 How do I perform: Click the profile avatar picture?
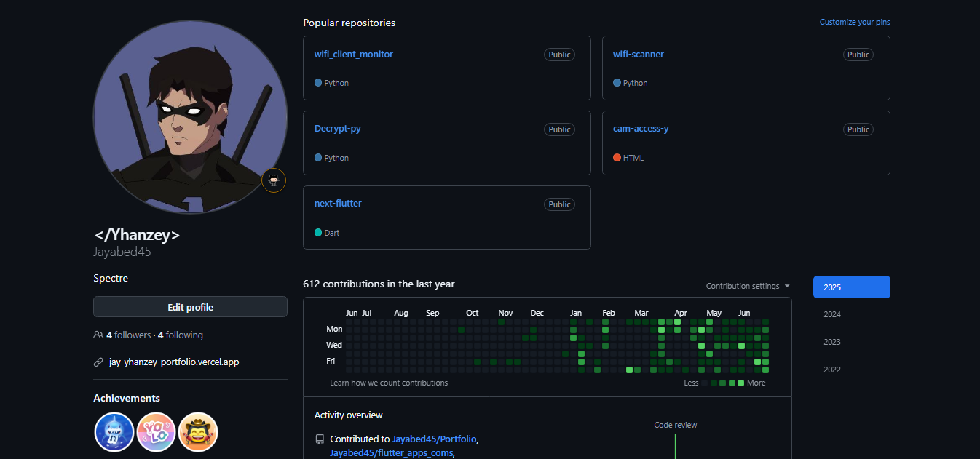[x=190, y=117]
